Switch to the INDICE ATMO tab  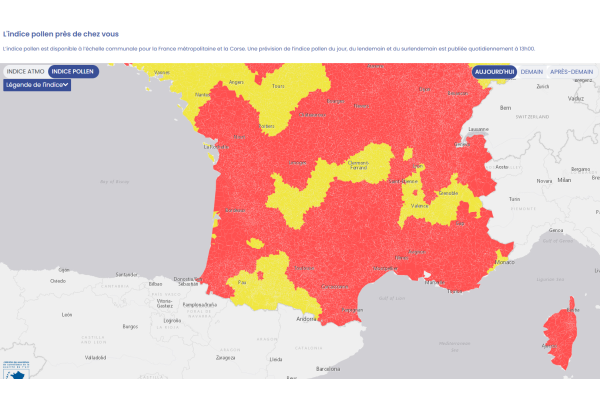coord(25,72)
